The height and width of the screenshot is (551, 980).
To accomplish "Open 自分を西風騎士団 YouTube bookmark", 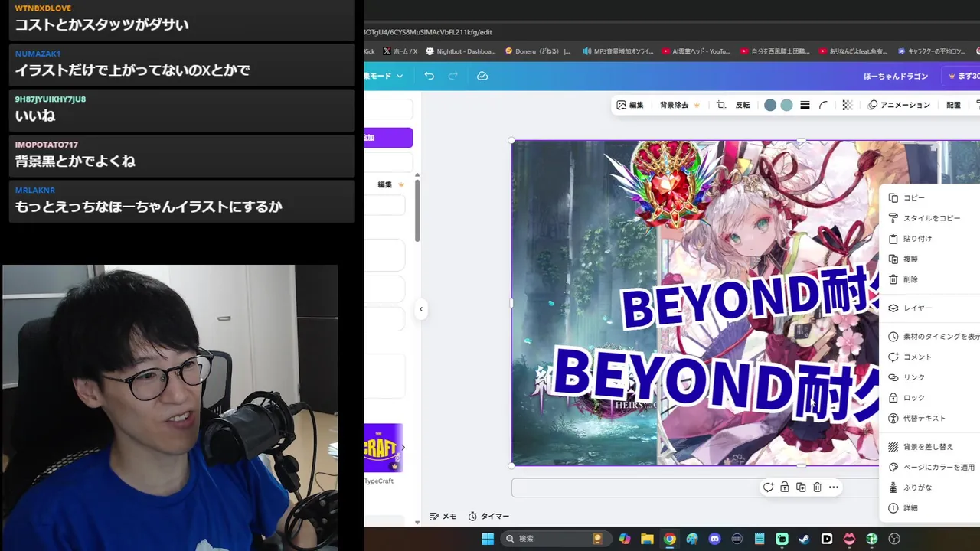I will click(775, 51).
